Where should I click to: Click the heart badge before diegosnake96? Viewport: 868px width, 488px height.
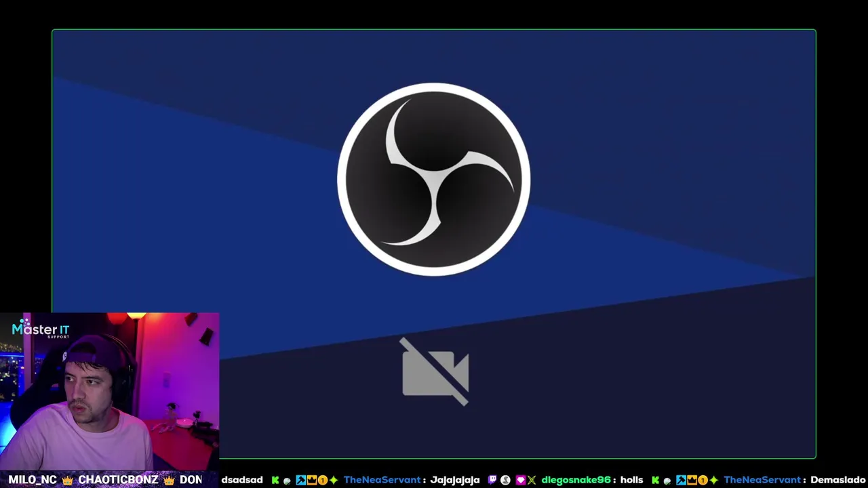pos(520,480)
